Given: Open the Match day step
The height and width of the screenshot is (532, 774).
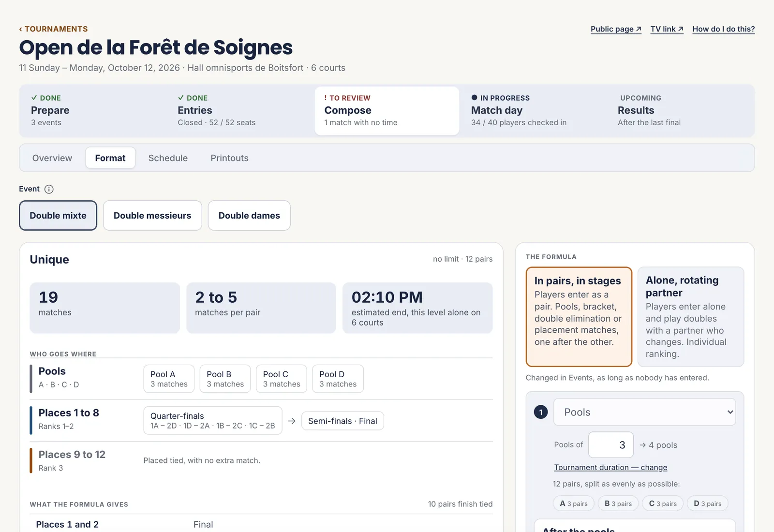Looking at the screenshot, I should [x=534, y=111].
